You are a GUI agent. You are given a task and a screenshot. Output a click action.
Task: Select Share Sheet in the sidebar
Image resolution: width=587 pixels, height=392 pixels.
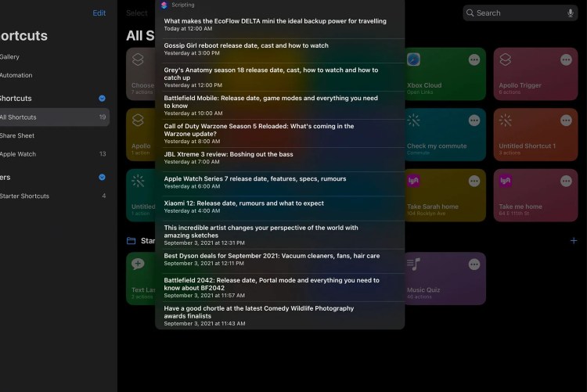click(x=55, y=135)
